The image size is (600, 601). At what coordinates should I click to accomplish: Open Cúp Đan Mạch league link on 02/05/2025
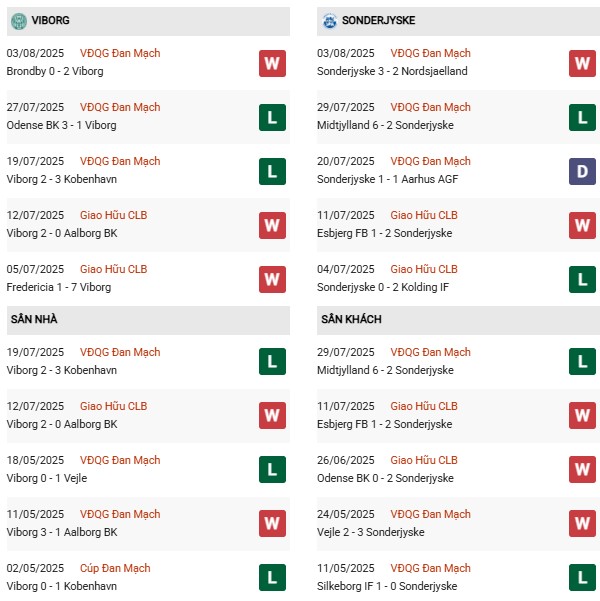tap(115, 568)
